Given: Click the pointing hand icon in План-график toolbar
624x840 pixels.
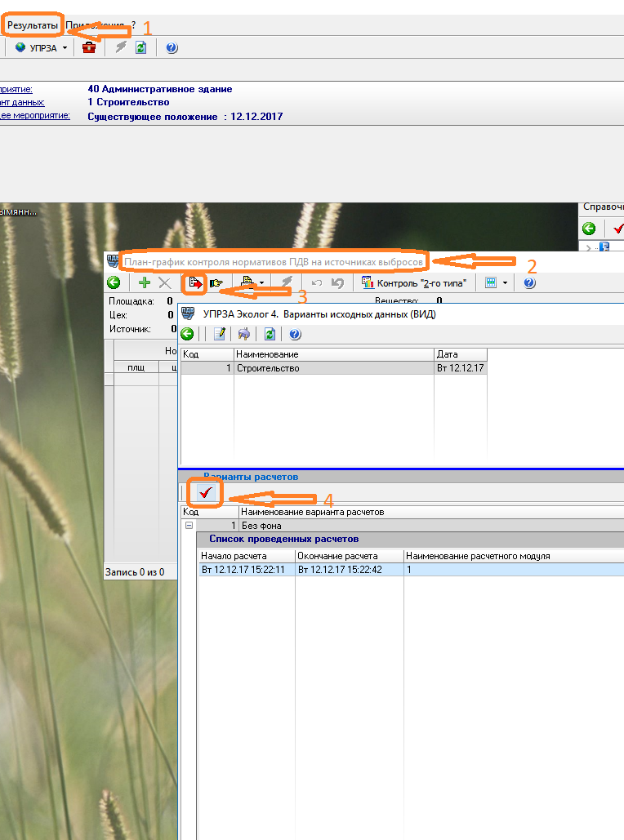Looking at the screenshot, I should coord(216,283).
